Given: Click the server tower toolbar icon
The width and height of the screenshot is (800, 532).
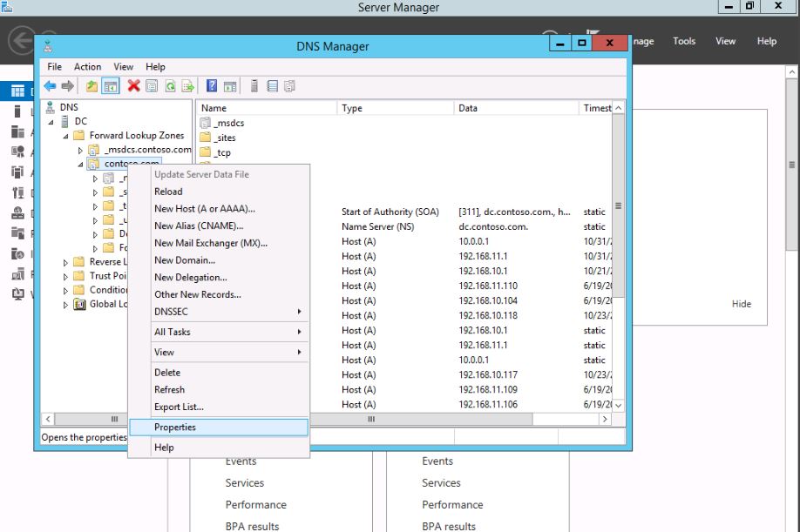Looking at the screenshot, I should [x=254, y=86].
